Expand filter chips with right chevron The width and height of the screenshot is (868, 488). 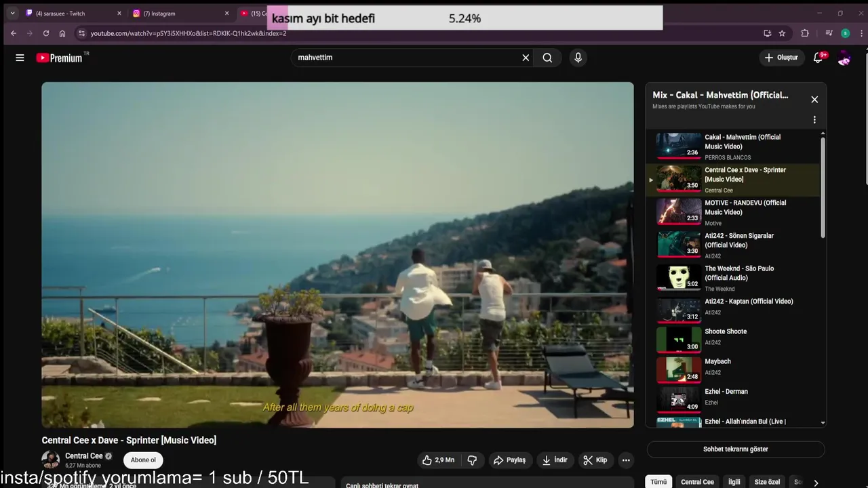click(x=816, y=483)
